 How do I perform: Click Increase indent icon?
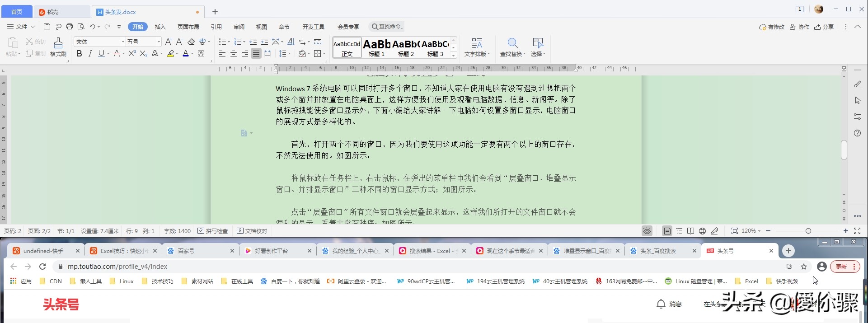tap(264, 42)
